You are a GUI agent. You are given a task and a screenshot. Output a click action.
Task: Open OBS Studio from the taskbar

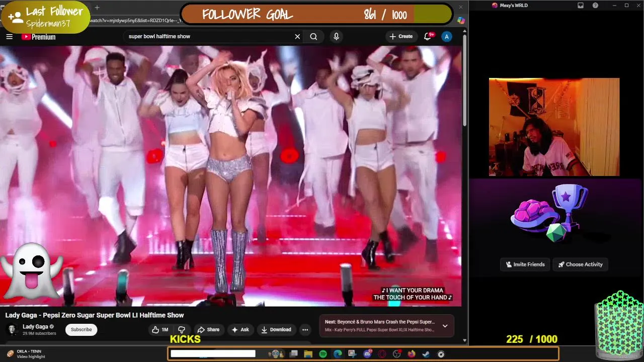point(397,354)
